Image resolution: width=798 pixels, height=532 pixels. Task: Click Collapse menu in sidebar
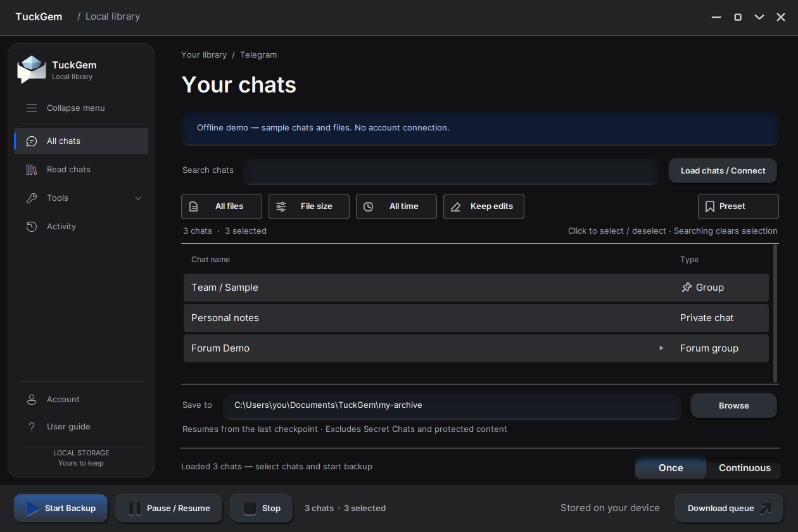tap(81, 108)
